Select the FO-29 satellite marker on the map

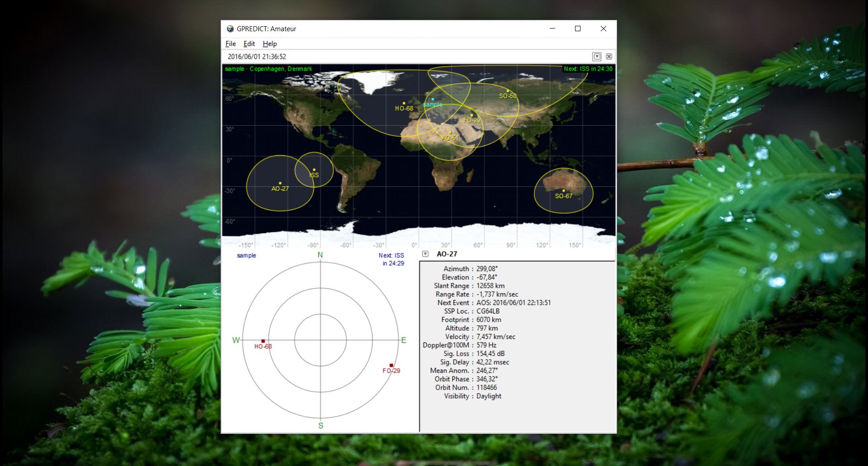pyautogui.click(x=471, y=114)
